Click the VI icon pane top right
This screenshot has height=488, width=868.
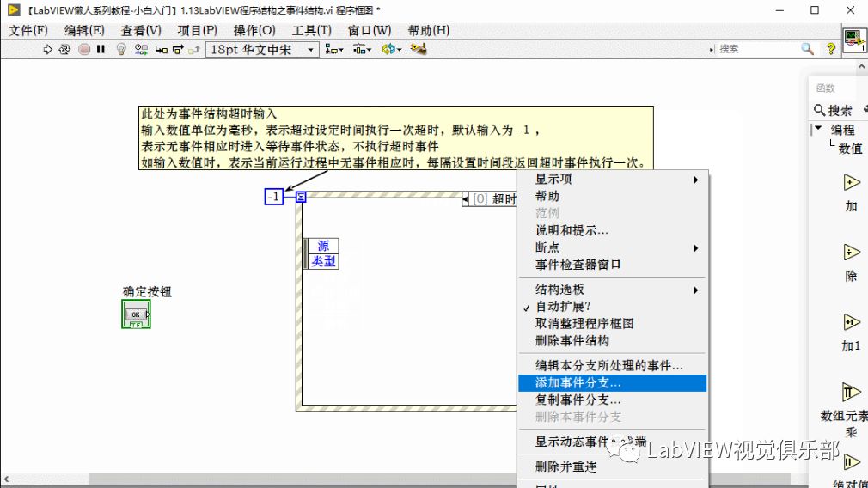pyautogui.click(x=853, y=40)
